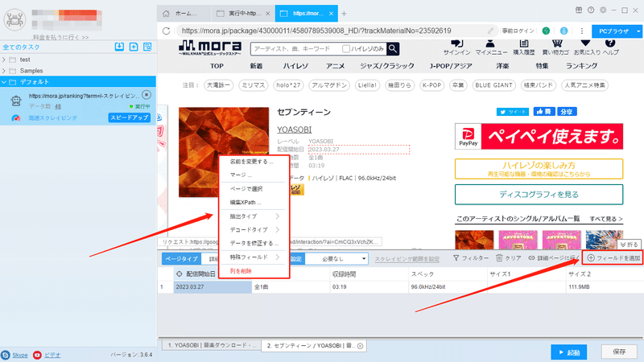Click the 2023.03.27 table cell
Viewport: 644px width, 362px height.
[212, 287]
